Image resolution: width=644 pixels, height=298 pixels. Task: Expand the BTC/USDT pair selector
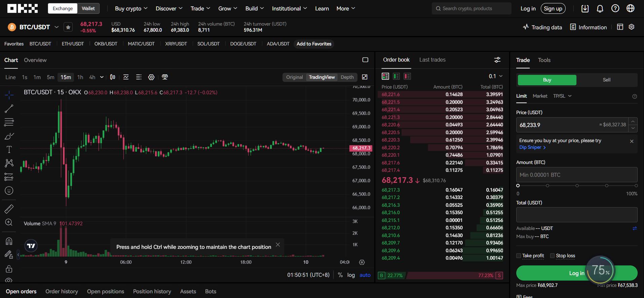(56, 27)
